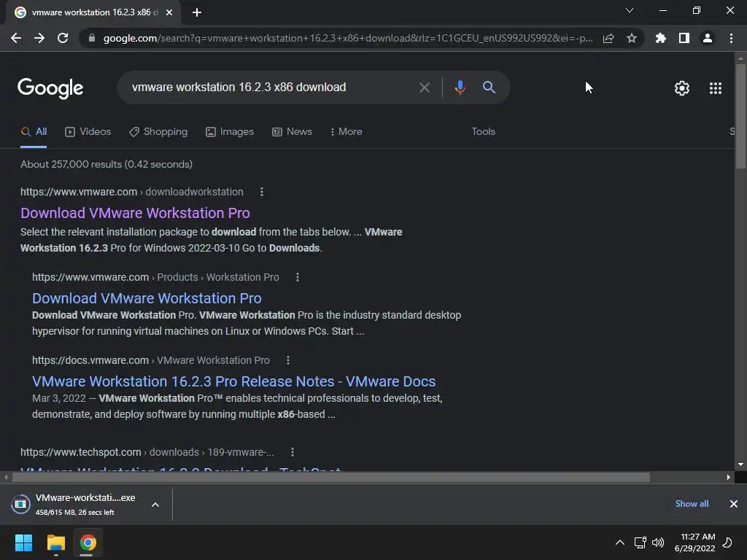747x560 pixels.
Task: Open the Windows Start menu
Action: click(23, 542)
